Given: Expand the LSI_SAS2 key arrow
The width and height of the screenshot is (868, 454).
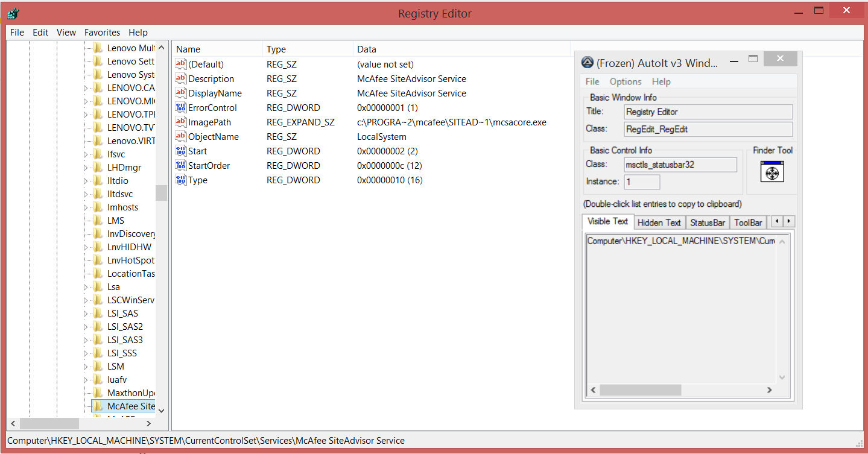Looking at the screenshot, I should (85, 327).
